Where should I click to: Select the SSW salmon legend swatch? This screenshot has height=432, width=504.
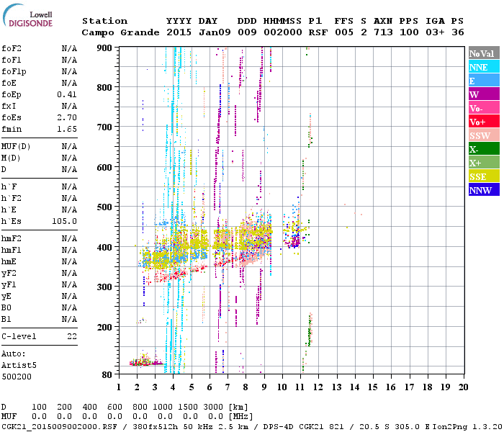tap(484, 135)
